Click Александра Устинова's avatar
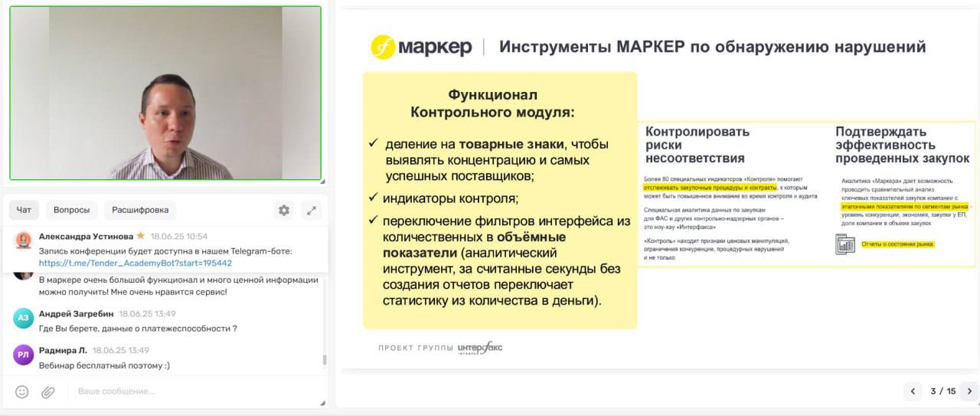The height and width of the screenshot is (416, 980). pyautogui.click(x=24, y=241)
